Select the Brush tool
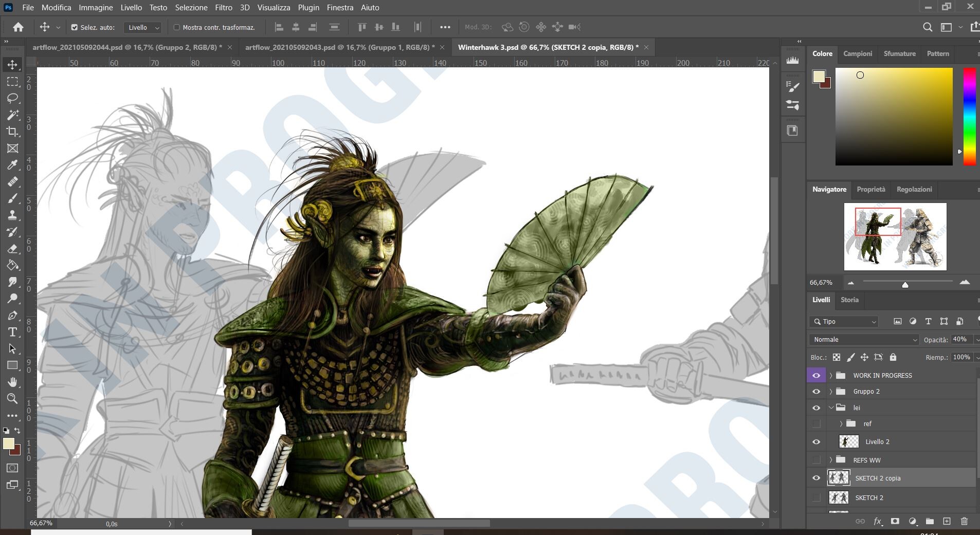980x535 pixels. click(13, 198)
